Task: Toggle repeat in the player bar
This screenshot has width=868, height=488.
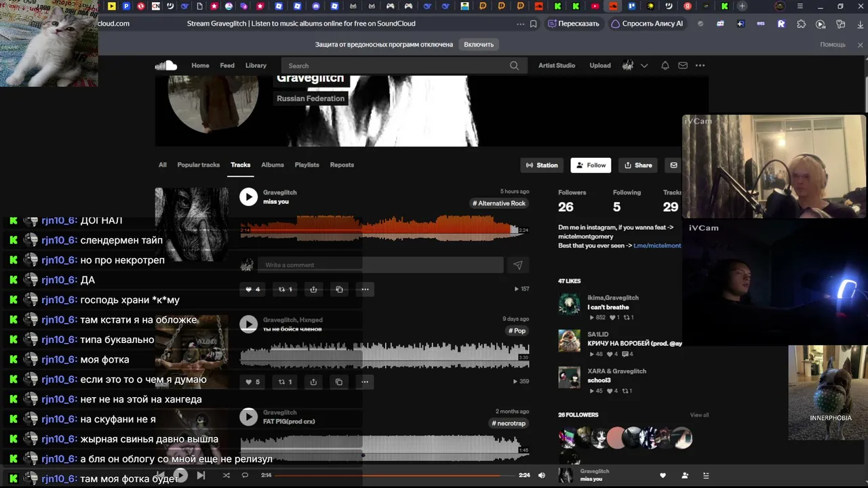Action: (x=245, y=476)
